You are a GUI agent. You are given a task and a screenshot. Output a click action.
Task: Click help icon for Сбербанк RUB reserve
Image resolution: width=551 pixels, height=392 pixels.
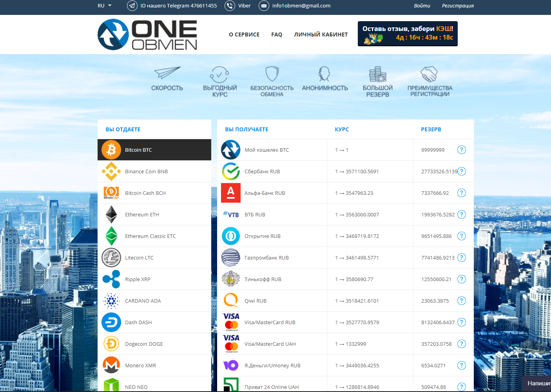coord(462,171)
